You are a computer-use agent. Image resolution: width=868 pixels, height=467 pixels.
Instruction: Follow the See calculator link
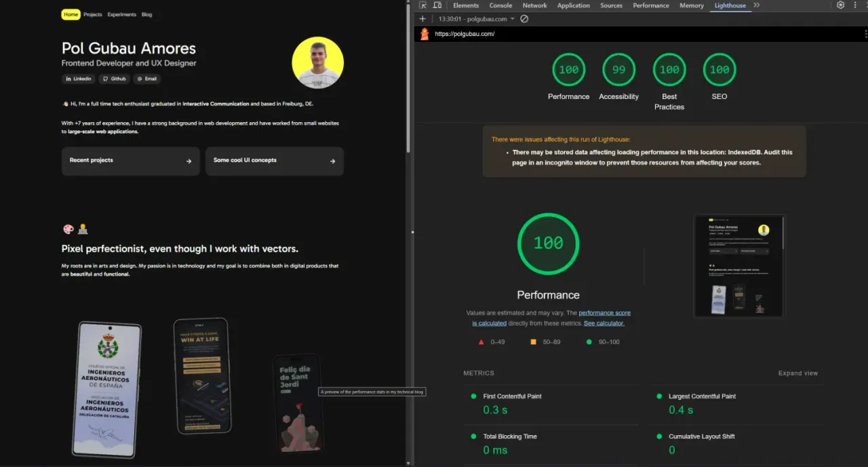click(604, 323)
